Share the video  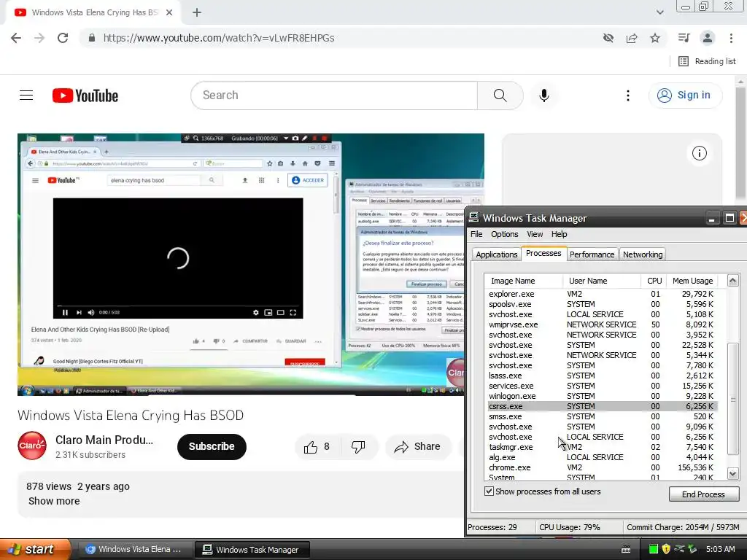pyautogui.click(x=418, y=447)
